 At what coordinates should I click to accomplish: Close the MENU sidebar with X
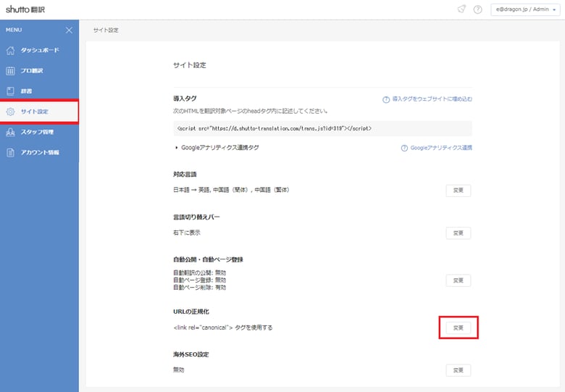(70, 30)
